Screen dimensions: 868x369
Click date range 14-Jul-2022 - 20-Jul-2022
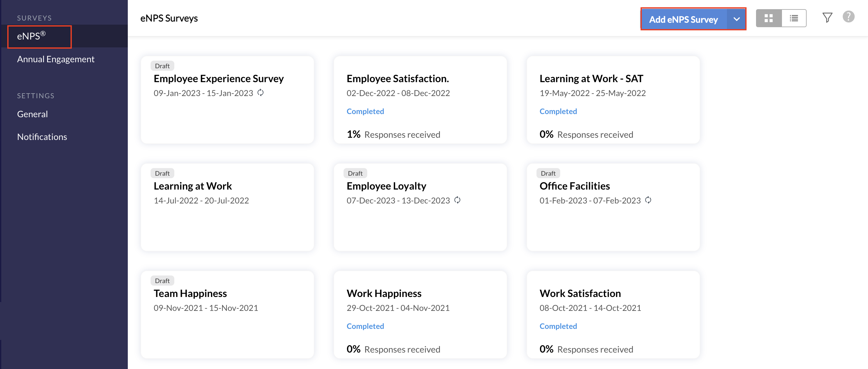tap(201, 200)
